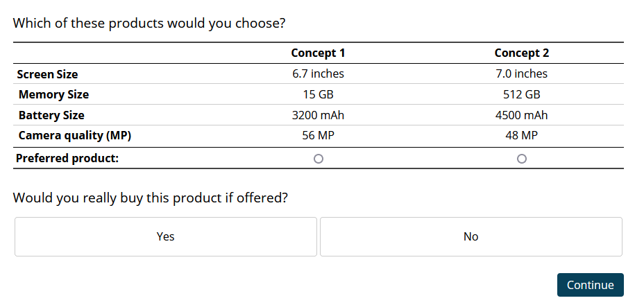
Task: Answer No to buying the product
Action: (471, 236)
